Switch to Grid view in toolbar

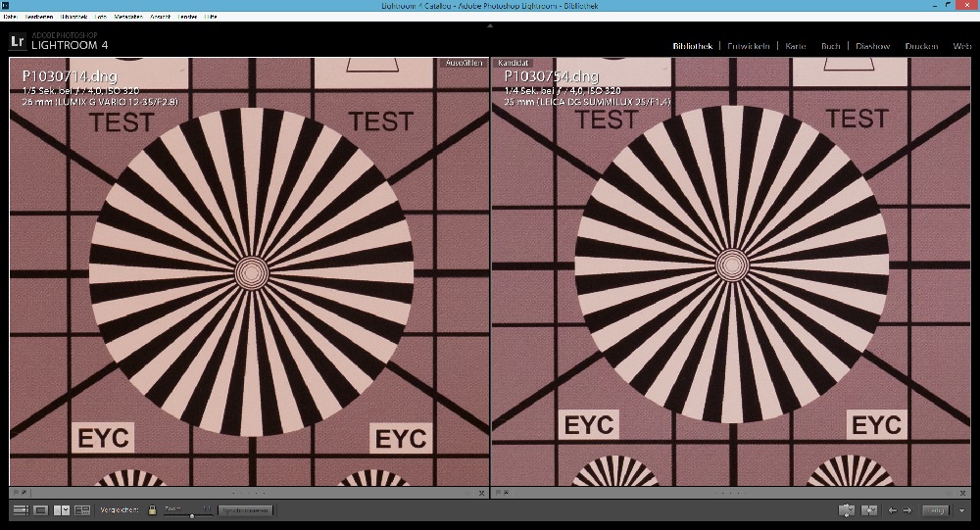[x=21, y=510]
